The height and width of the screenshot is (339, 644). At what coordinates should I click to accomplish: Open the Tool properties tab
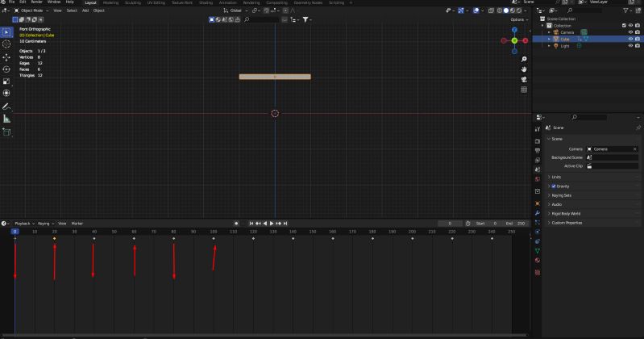click(538, 129)
